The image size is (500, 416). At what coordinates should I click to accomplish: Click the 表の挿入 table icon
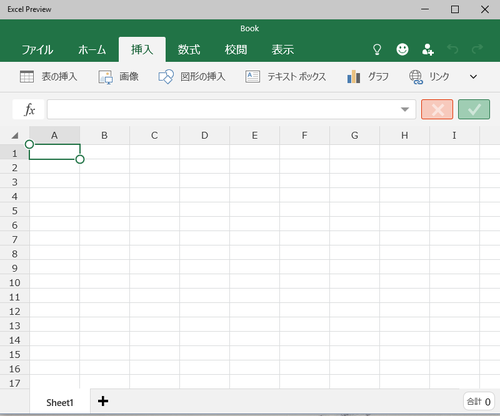click(27, 77)
